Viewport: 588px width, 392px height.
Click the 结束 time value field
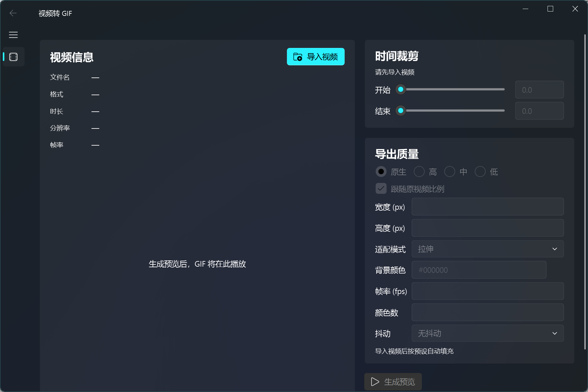point(539,111)
